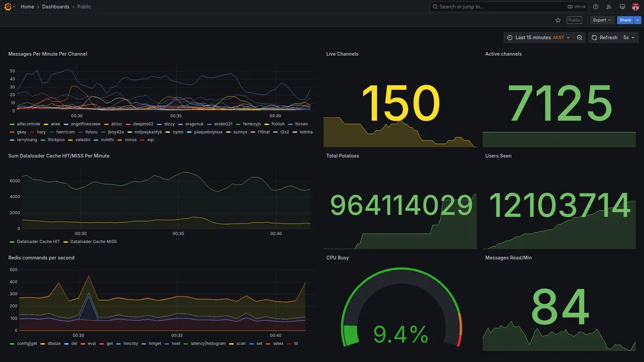Open the user profile avatar
Image resolution: width=644 pixels, height=362 pixels.
coord(635,7)
